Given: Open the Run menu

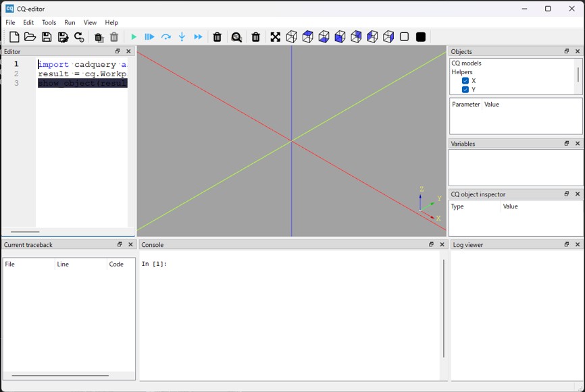Looking at the screenshot, I should (x=70, y=22).
